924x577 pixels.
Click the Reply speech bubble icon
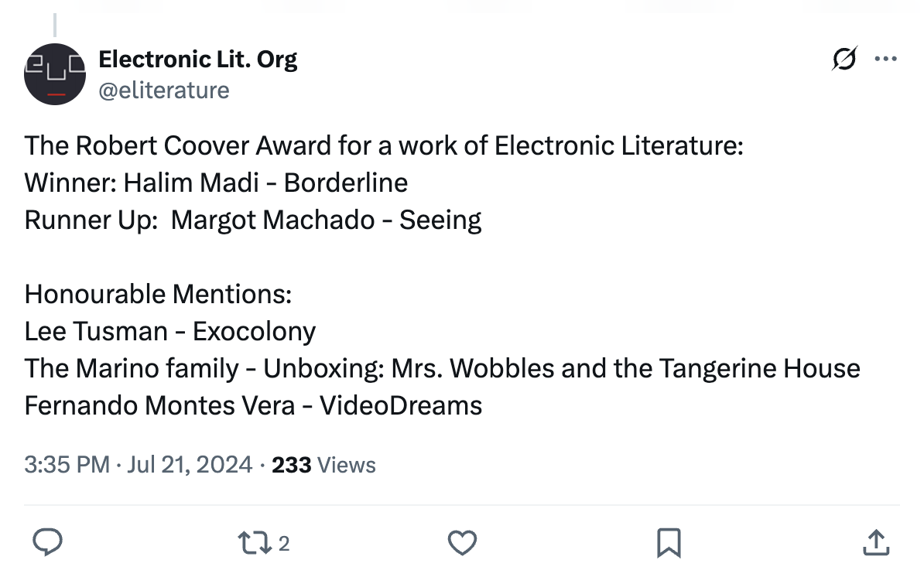pos(49,542)
